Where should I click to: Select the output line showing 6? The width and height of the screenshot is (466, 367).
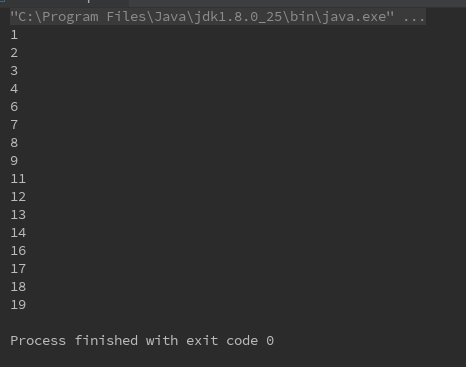14,107
